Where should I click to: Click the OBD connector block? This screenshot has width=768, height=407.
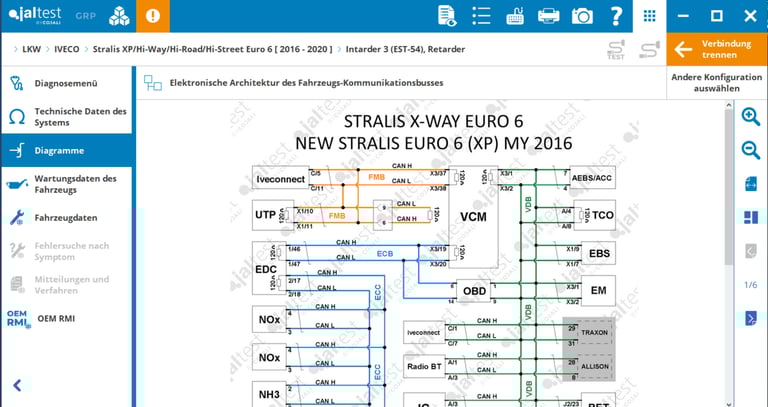474,291
